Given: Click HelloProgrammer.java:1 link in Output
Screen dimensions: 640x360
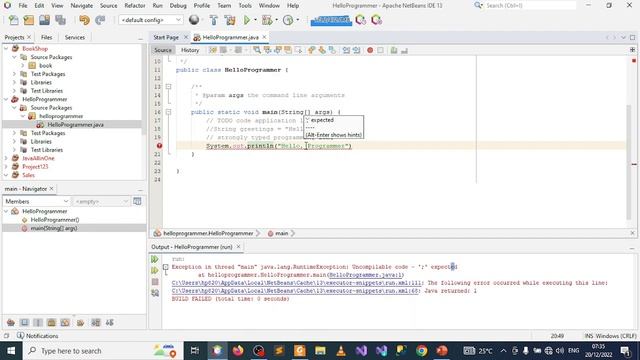Looking at the screenshot, I should point(365,275).
